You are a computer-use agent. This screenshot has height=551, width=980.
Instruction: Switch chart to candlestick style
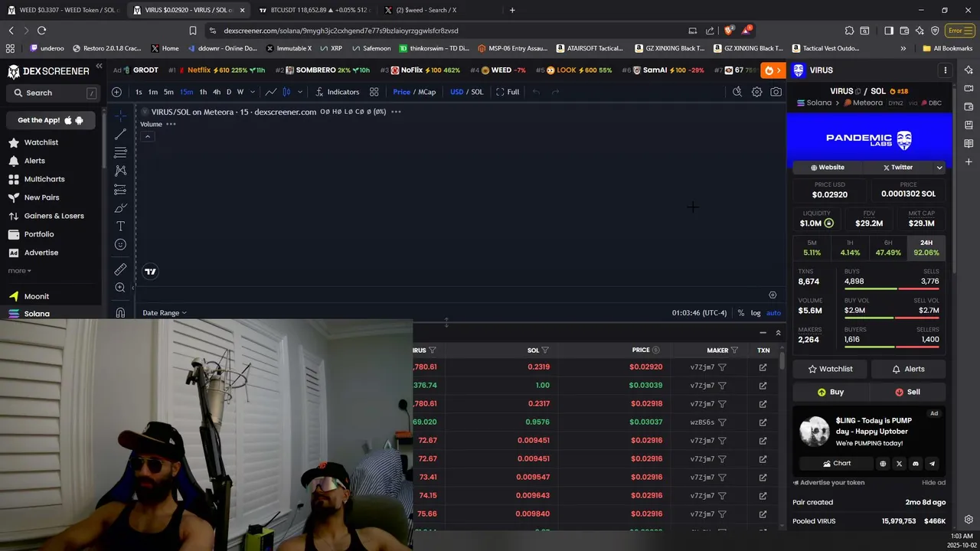pos(286,92)
